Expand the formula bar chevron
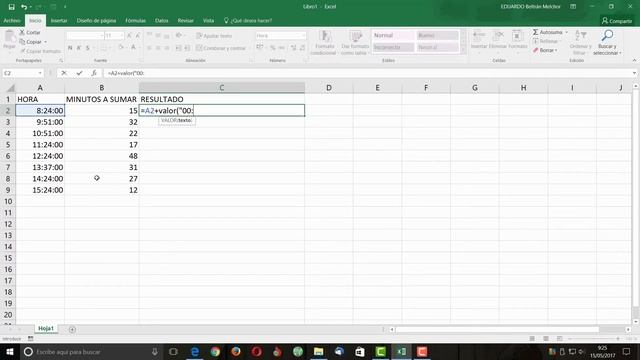The height and width of the screenshot is (360, 640). [634, 73]
